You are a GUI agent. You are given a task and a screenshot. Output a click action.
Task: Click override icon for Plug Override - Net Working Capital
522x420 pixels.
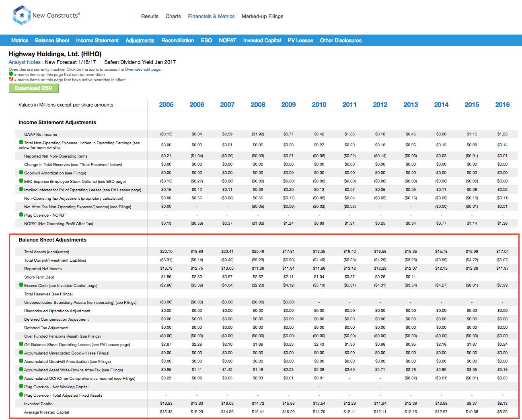click(21, 386)
